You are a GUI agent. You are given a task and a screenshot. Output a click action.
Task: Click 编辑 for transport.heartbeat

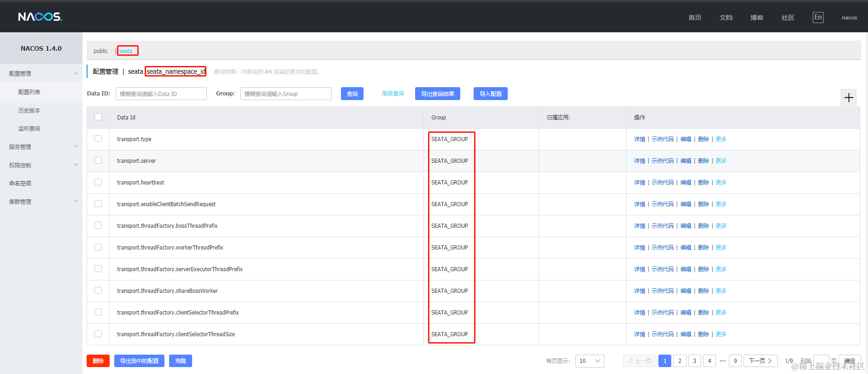click(x=686, y=183)
